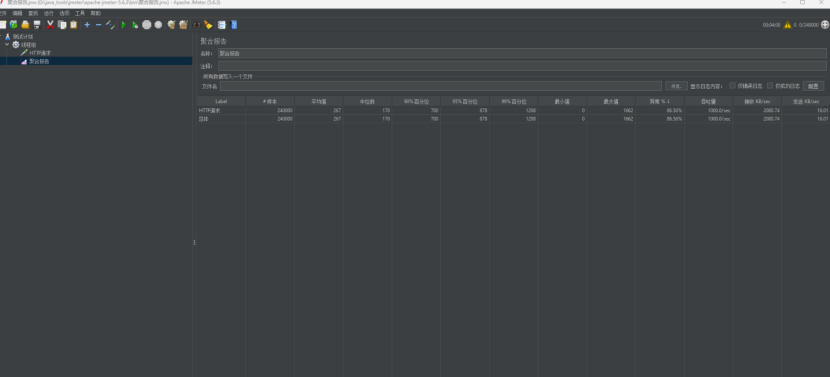830x377 pixels.
Task: Open the Edit menu
Action: pos(17,13)
